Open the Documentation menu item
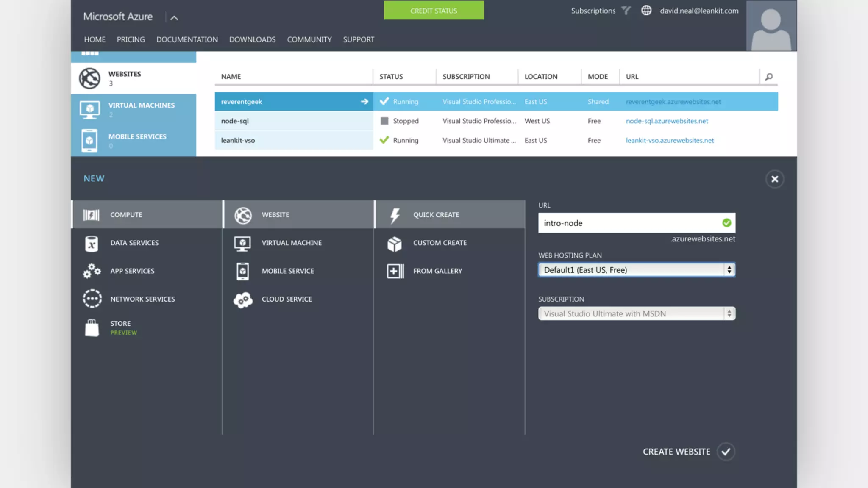Viewport: 868px width, 488px height. pos(187,39)
